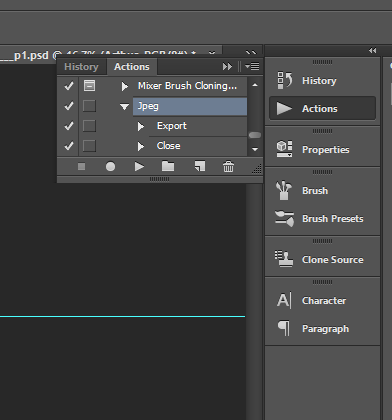The image size is (392, 420).
Task: Click the actions list scrollbar thumb
Action: pos(255,135)
